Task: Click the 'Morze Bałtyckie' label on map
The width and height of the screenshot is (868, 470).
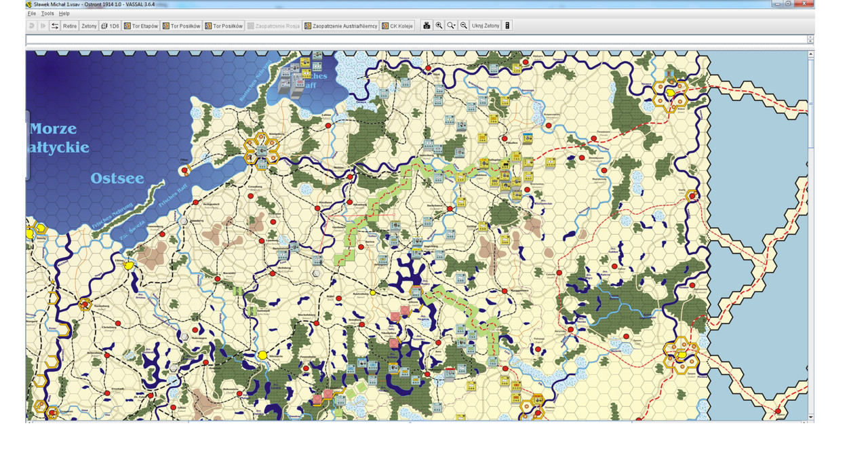Action: (x=60, y=138)
